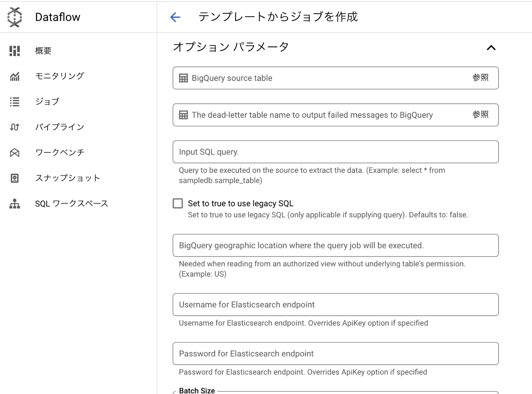Click the 'Set to true to use legacy SQL' label

[241, 204]
